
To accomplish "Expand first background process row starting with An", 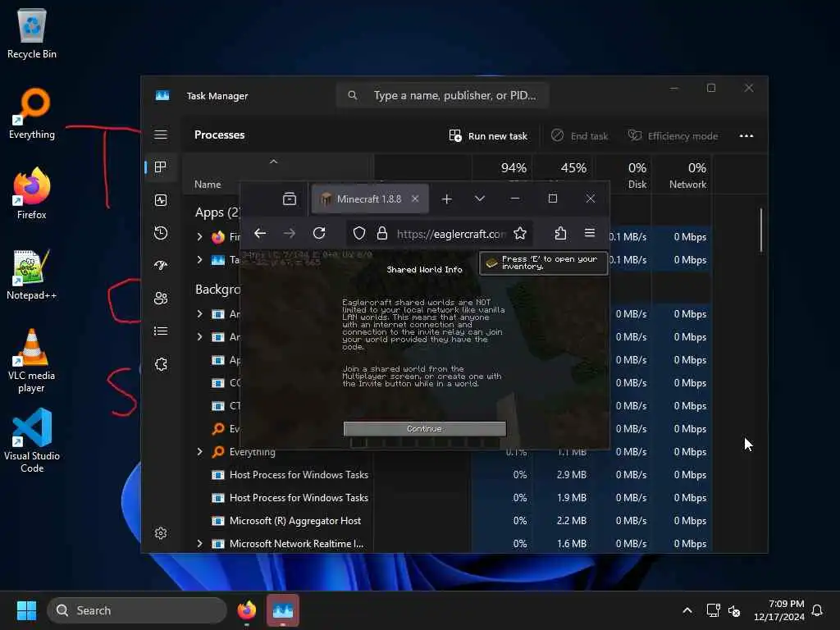I will [x=200, y=314].
